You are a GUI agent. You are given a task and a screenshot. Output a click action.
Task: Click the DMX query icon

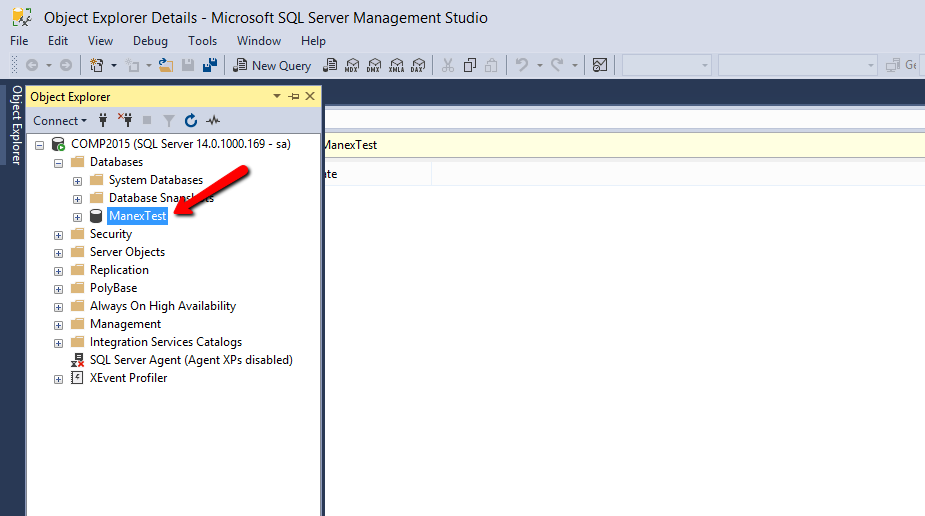click(x=374, y=65)
